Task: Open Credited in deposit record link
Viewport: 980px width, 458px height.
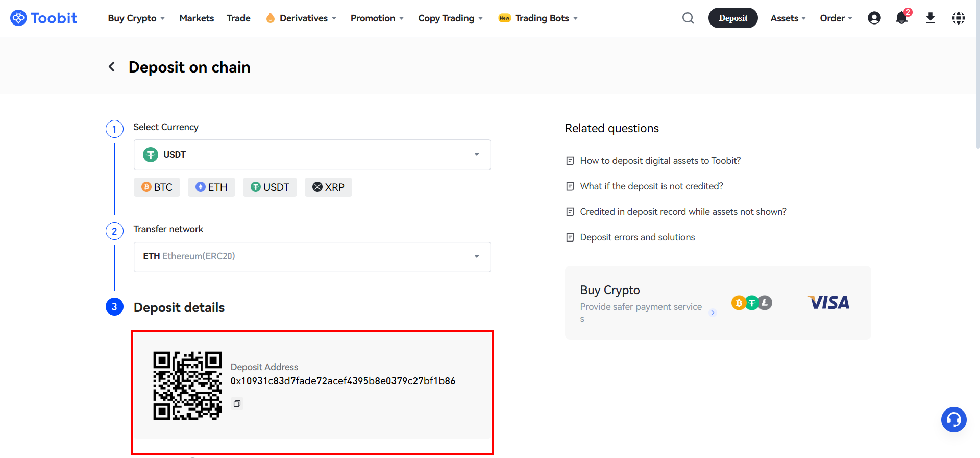Action: coord(683,212)
